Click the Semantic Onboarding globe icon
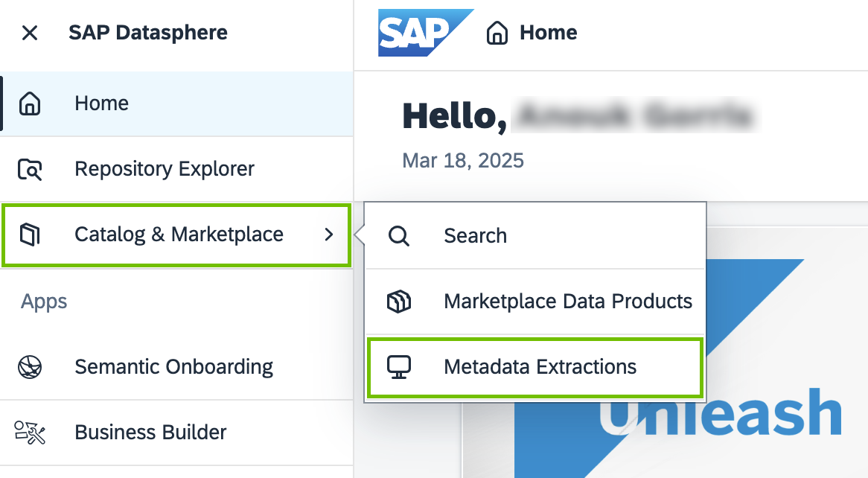 click(30, 367)
